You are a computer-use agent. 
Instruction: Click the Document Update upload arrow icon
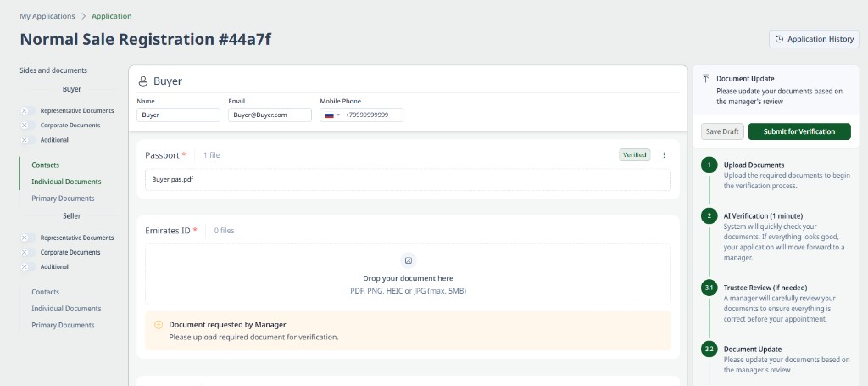pos(705,79)
